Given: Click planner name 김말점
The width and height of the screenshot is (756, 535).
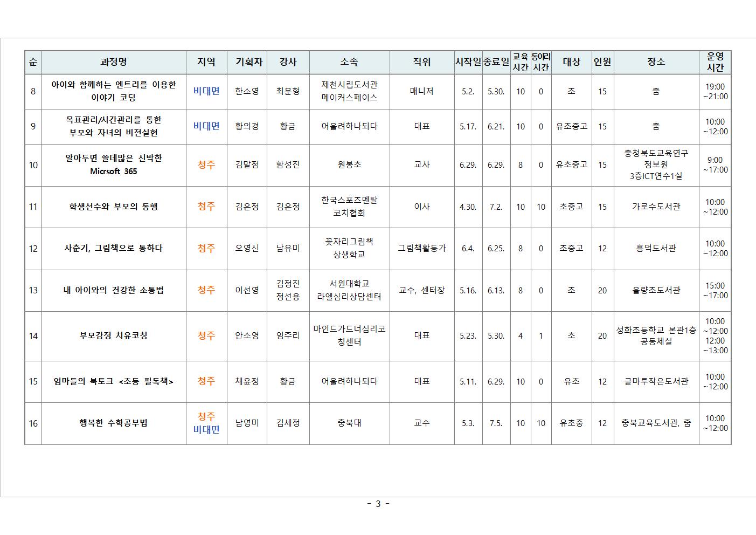Looking at the screenshot, I should (x=247, y=164).
